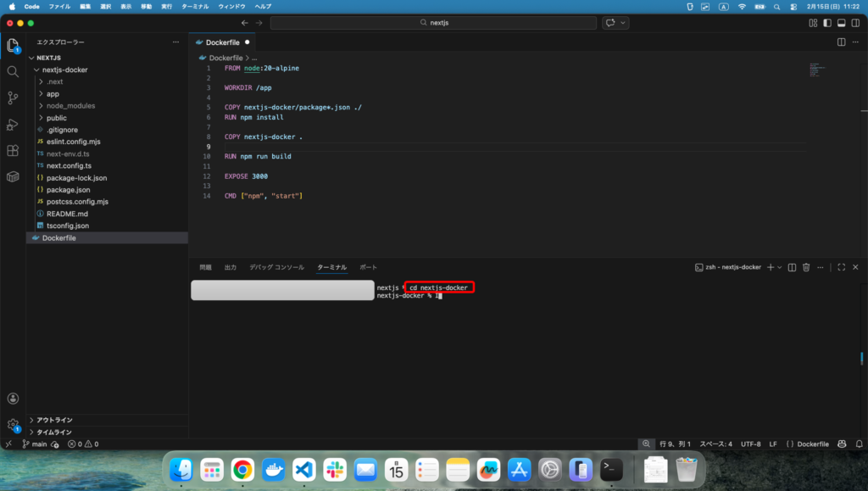The width and height of the screenshot is (868, 491).
Task: Split the editor to the right
Action: (x=841, y=42)
